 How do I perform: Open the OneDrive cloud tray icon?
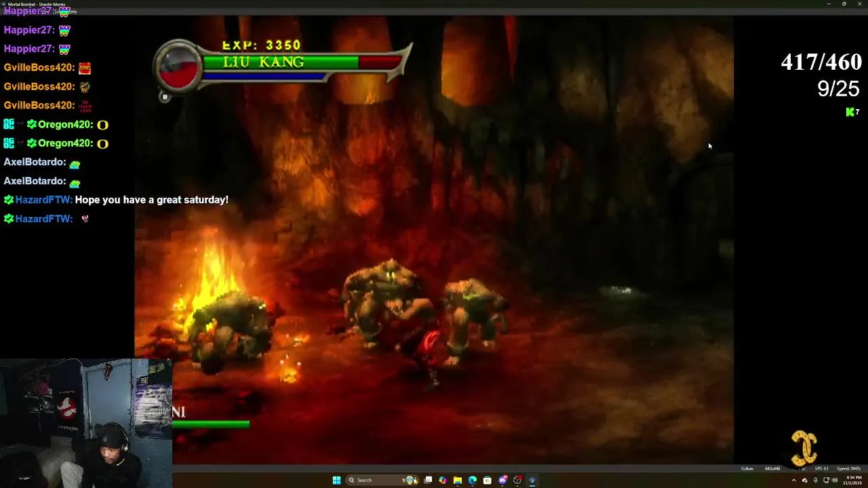click(805, 481)
